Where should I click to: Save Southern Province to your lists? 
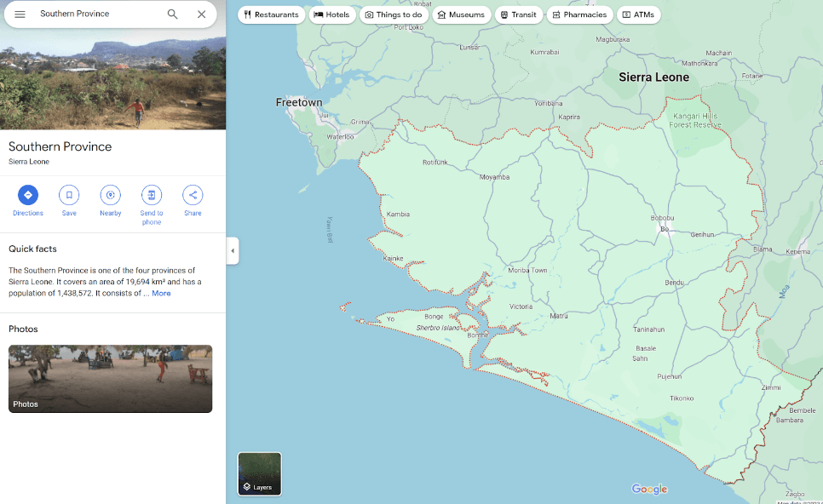coord(69,195)
